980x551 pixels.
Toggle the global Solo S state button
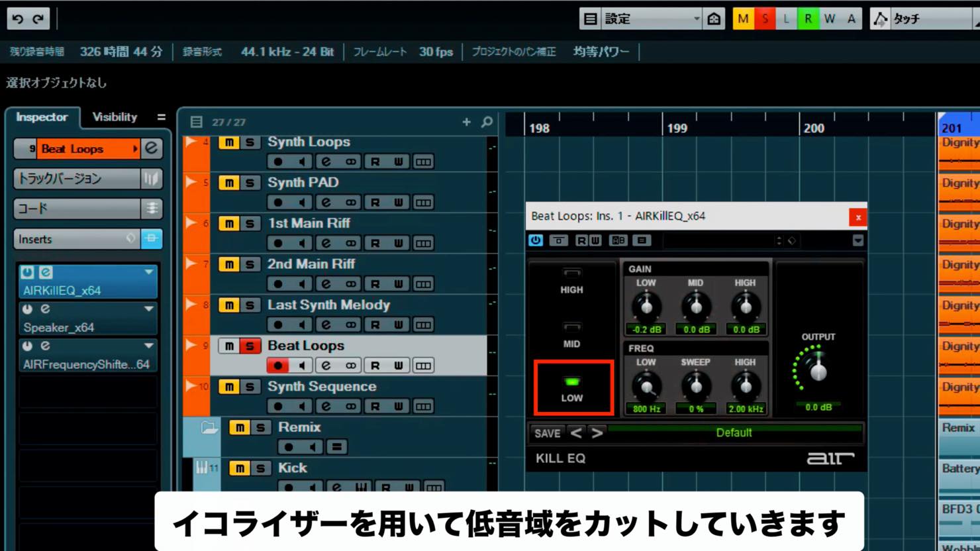point(765,19)
